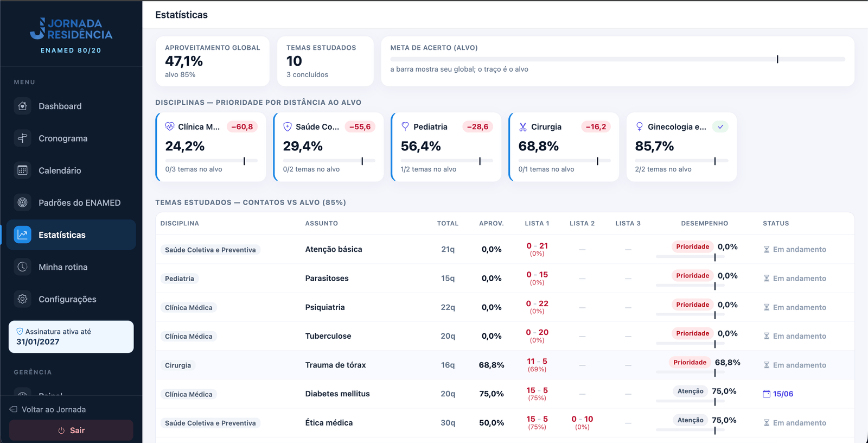Open the Temas Estudados card
868x443 pixels.
click(325, 61)
